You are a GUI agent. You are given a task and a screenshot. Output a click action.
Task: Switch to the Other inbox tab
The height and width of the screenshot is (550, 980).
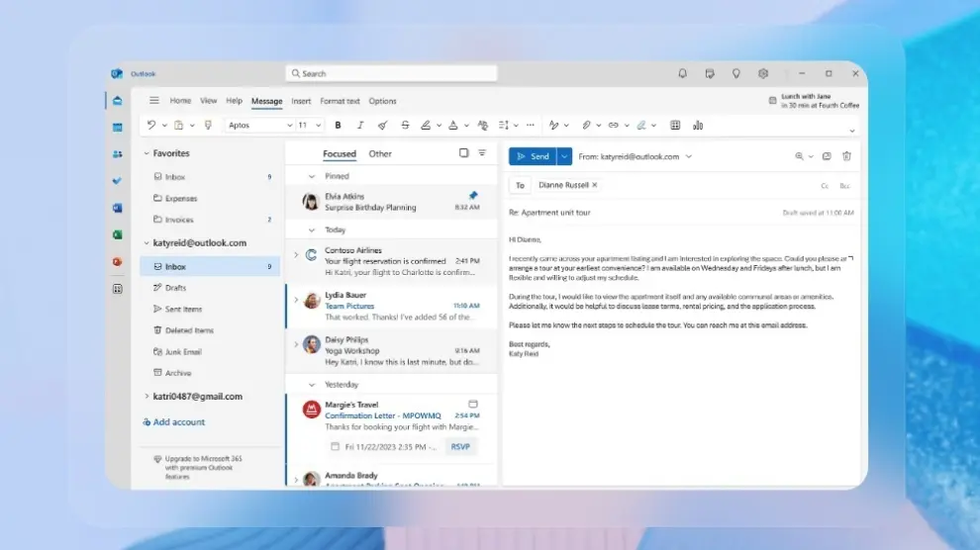(x=380, y=154)
